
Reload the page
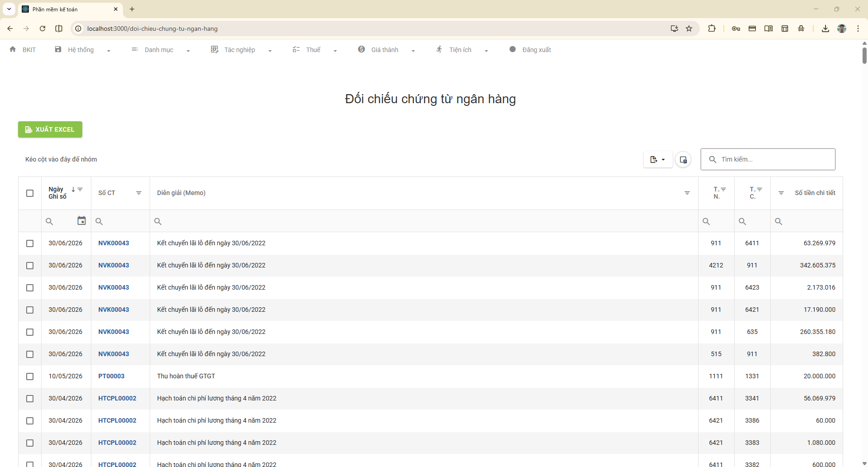(x=42, y=29)
